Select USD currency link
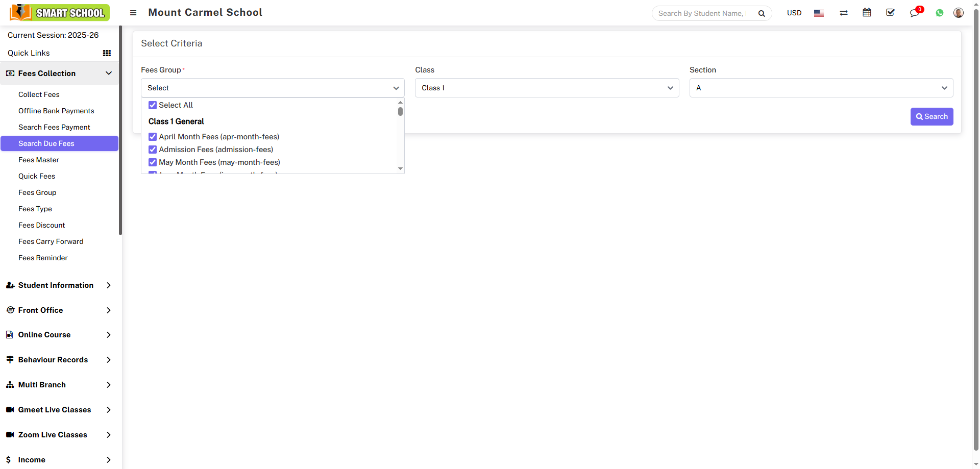Viewport: 980px width, 469px height. (794, 13)
